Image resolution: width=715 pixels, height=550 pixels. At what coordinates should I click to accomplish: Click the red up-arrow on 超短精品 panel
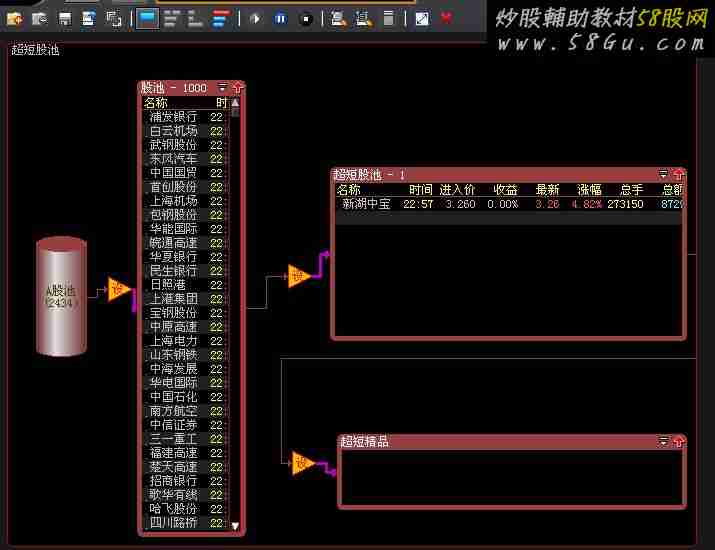[x=678, y=441]
